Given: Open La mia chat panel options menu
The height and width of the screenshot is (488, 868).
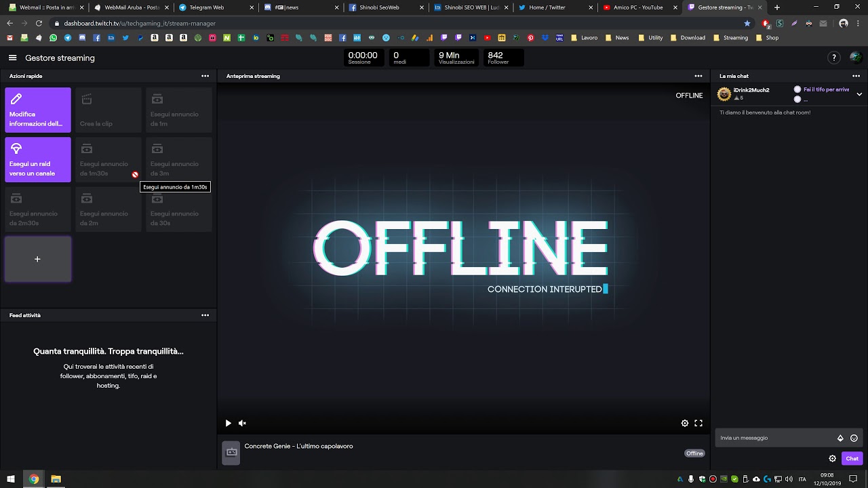Looking at the screenshot, I should coord(856,76).
